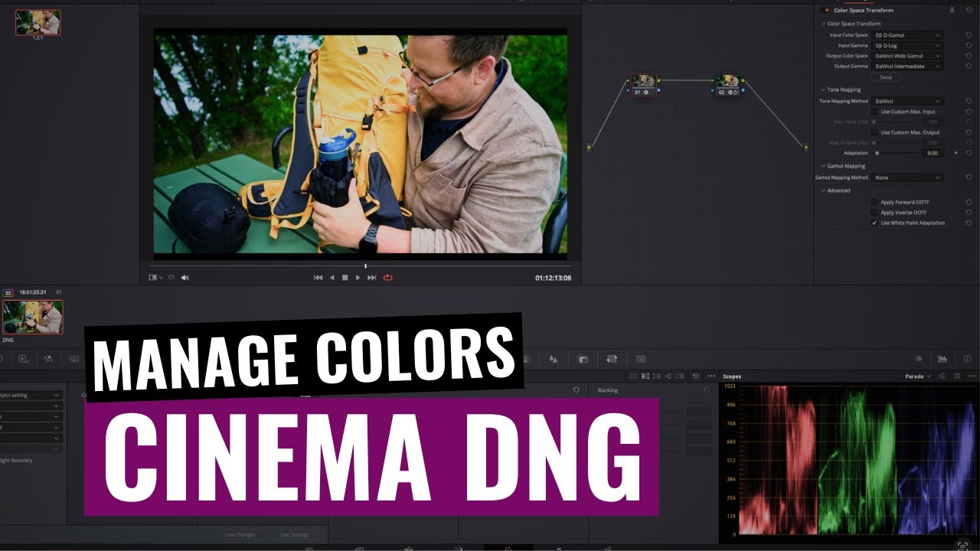Reset the Apply Forward OOTF option

(969, 202)
